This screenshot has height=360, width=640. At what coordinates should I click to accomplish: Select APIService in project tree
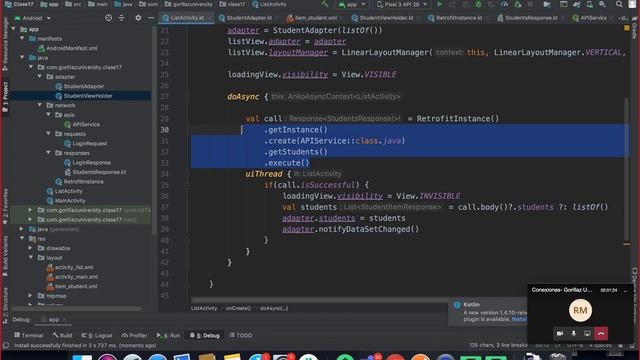pyautogui.click(x=86, y=124)
